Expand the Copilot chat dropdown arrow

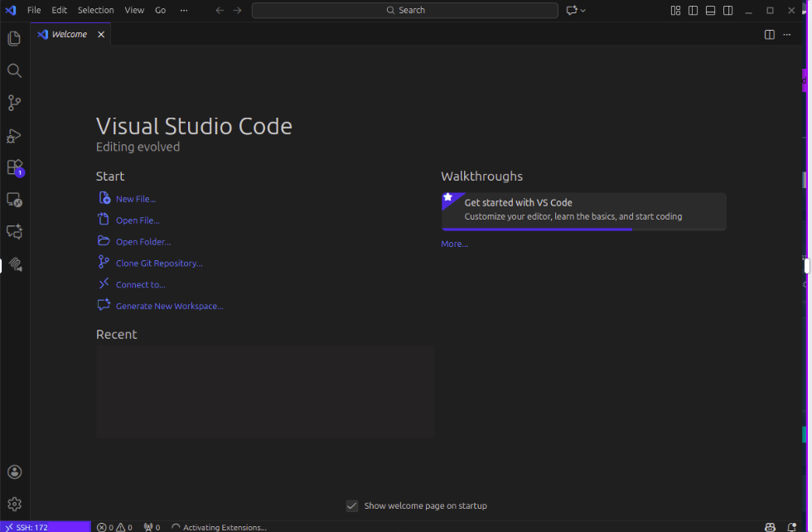click(x=583, y=11)
